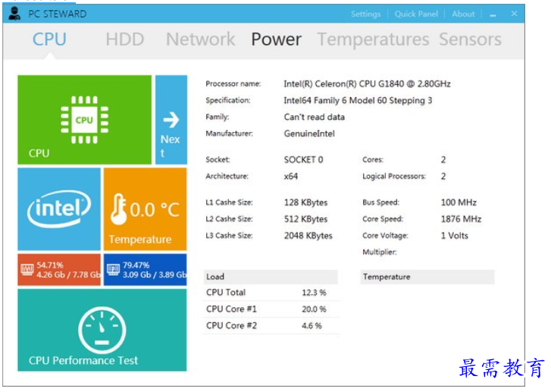Click the PC STEWARD title text
Image resolution: width=551 pixels, height=392 pixels.
coord(58,14)
